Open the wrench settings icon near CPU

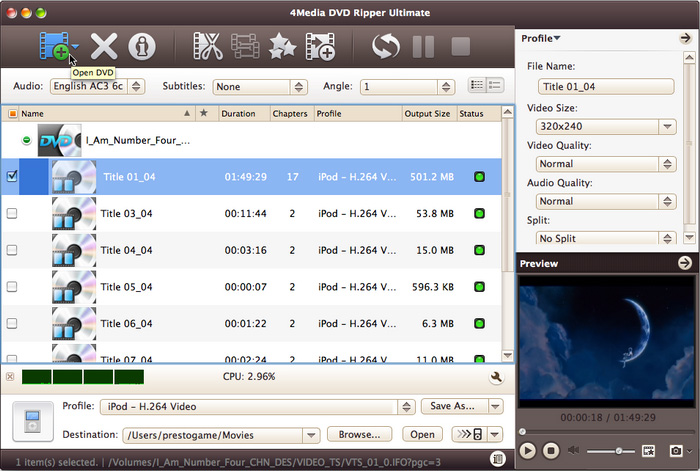[496, 377]
